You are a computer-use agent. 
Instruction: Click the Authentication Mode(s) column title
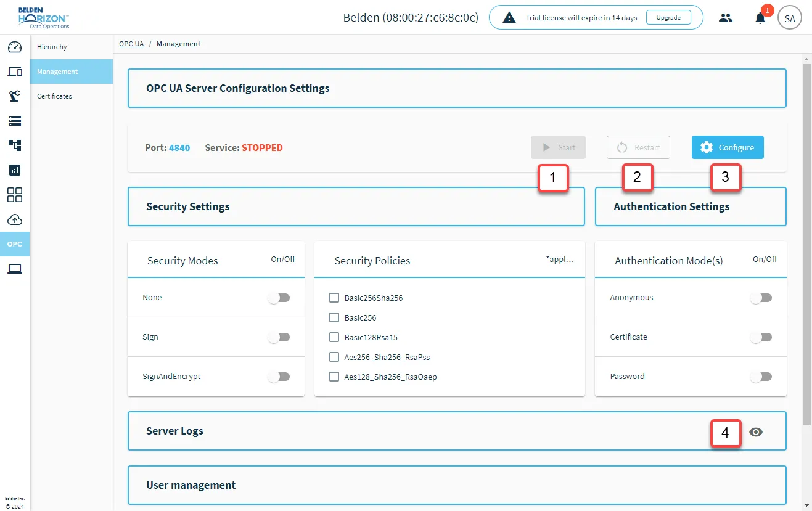pyautogui.click(x=669, y=261)
